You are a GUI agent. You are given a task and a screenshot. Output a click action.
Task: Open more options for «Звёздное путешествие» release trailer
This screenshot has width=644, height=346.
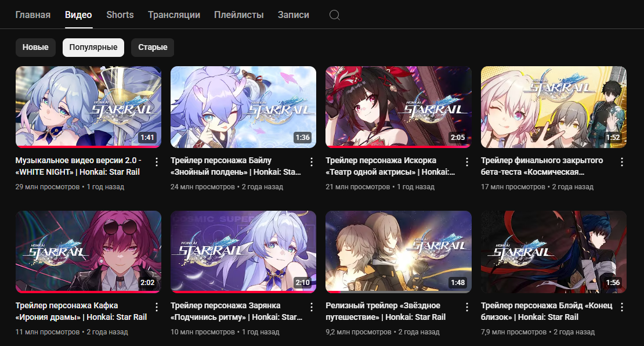pos(467,307)
